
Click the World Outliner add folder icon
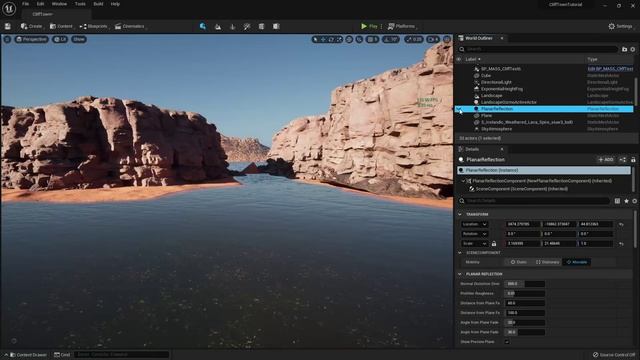(x=624, y=49)
